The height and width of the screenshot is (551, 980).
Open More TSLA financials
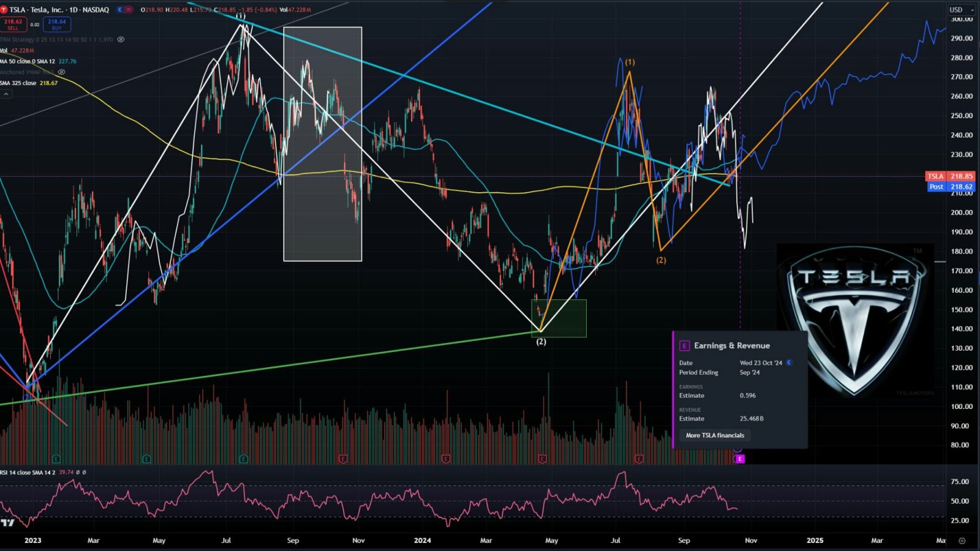[x=715, y=435]
